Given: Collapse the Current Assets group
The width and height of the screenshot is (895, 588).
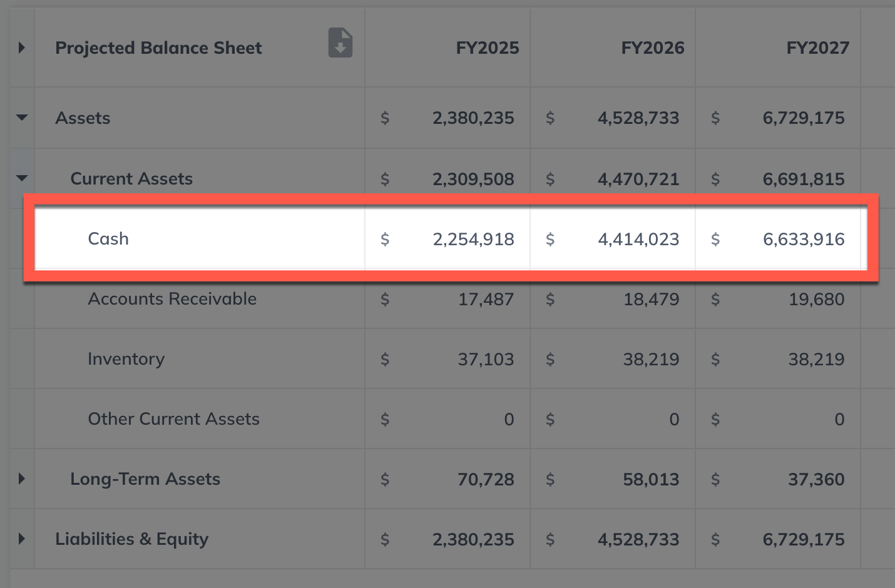Looking at the screenshot, I should coord(22,178).
